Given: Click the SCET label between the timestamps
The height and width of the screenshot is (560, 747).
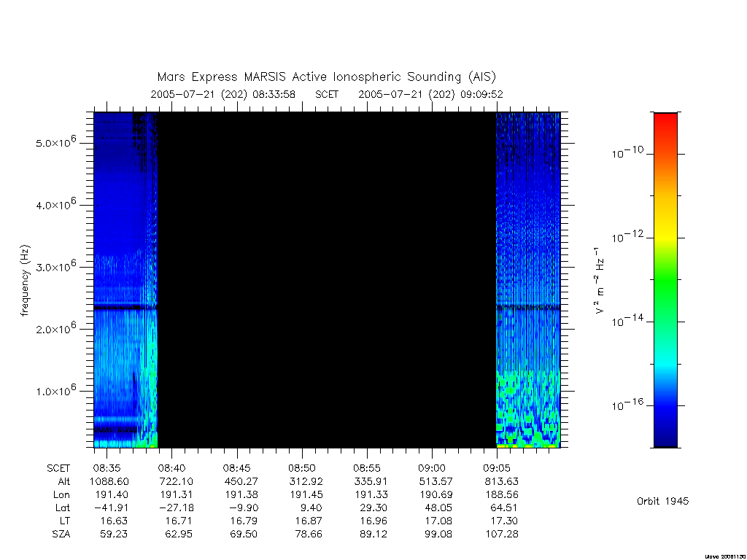Looking at the screenshot, I should point(327,94).
